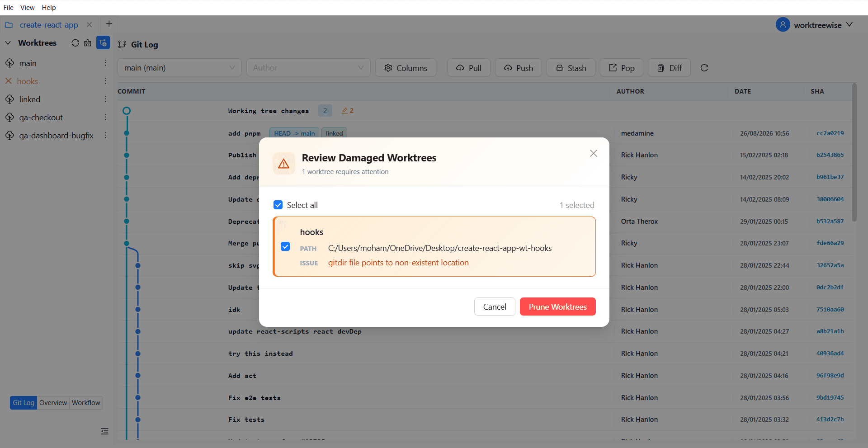Toggle the Select all checkbox
This screenshot has height=448, width=868.
(x=278, y=205)
